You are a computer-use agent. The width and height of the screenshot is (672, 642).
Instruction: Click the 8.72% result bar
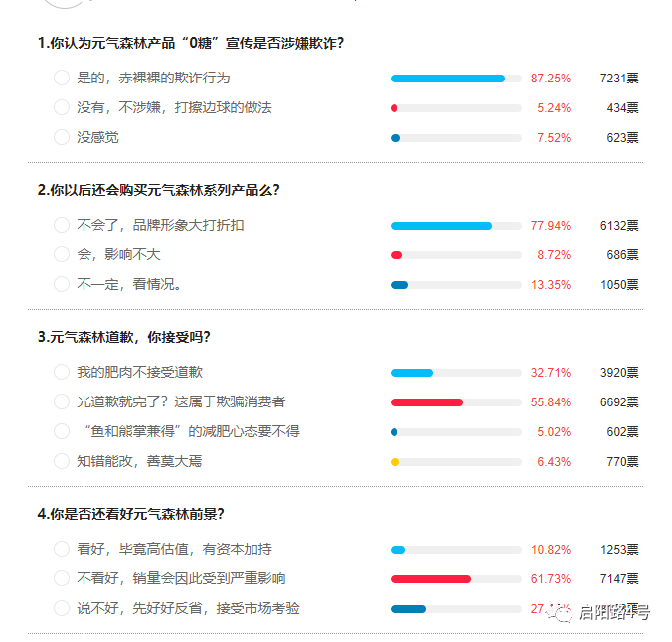pos(456,255)
